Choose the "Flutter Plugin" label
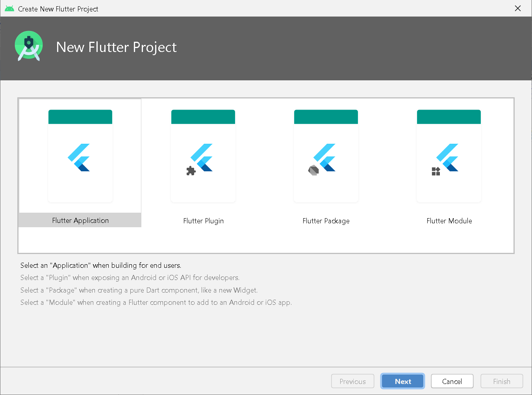Viewport: 532px width, 395px height. (203, 221)
